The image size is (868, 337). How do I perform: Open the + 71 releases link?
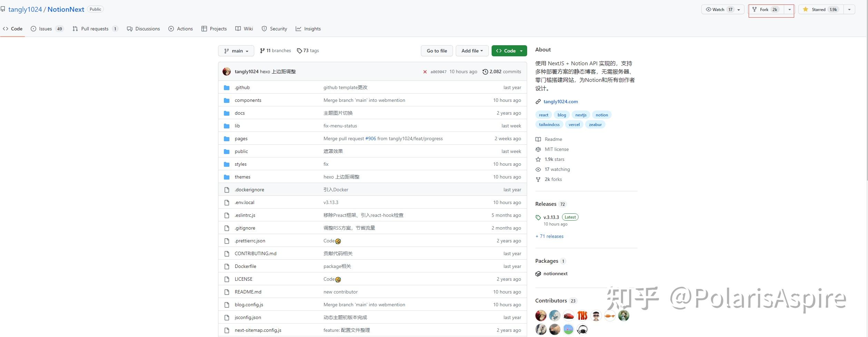[549, 237]
